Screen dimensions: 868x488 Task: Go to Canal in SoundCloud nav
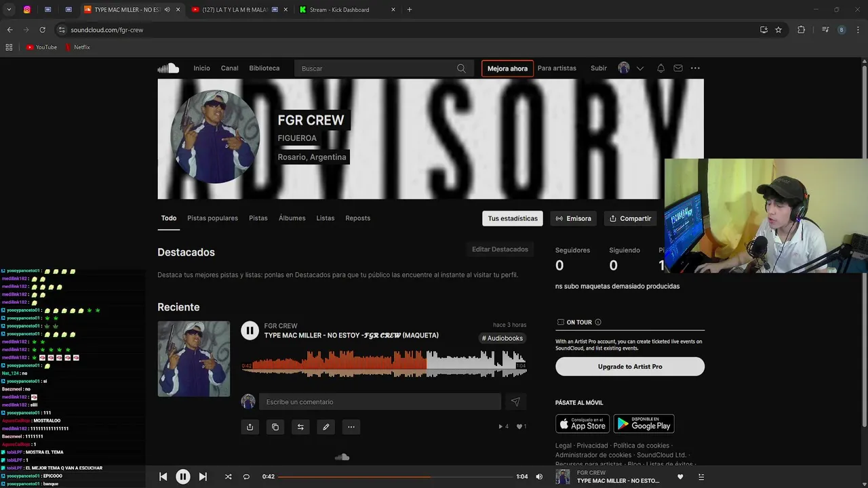click(x=229, y=68)
